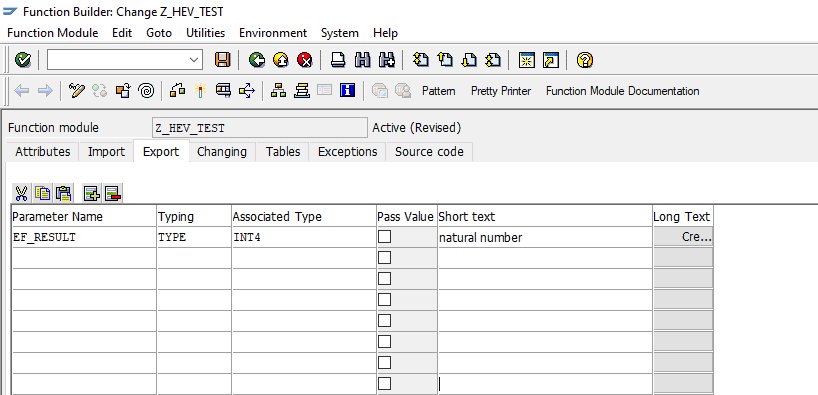Screen dimensions: 818x395
Task: Toggle Pass Value checkbox for EF_RESULT
Action: point(384,237)
